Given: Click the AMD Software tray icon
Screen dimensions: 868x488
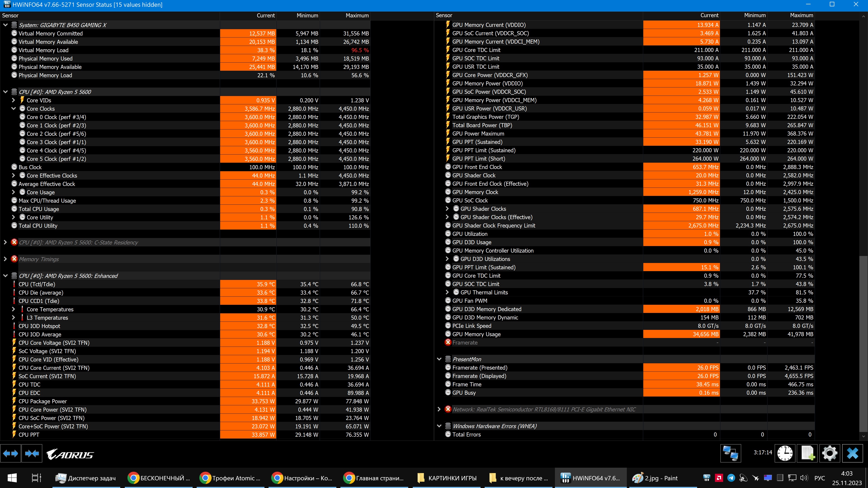Looking at the screenshot, I should click(719, 478).
